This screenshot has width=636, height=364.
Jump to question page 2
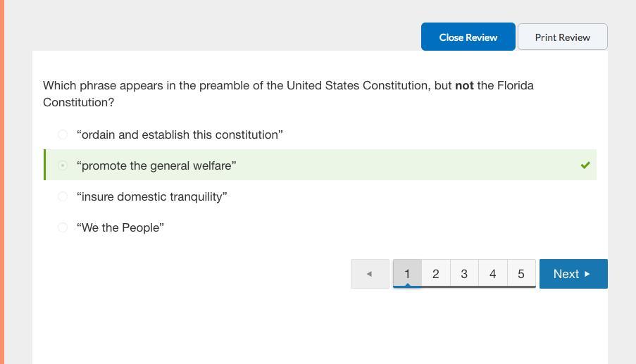click(x=435, y=274)
